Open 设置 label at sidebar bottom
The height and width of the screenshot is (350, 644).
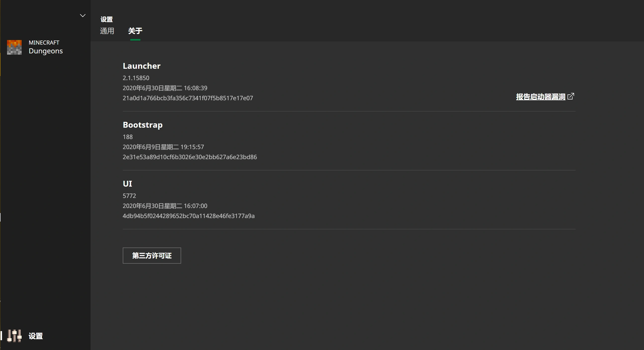pyautogui.click(x=36, y=336)
